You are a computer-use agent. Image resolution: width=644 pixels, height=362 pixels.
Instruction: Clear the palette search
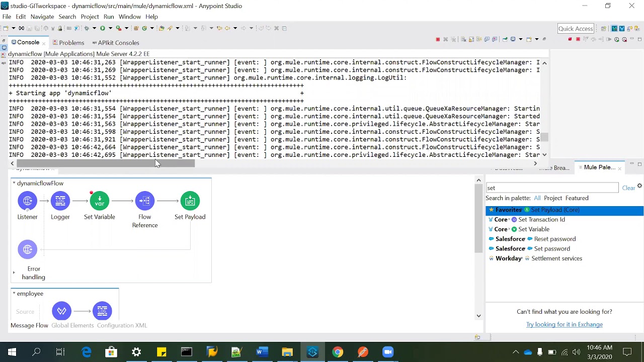coord(628,188)
